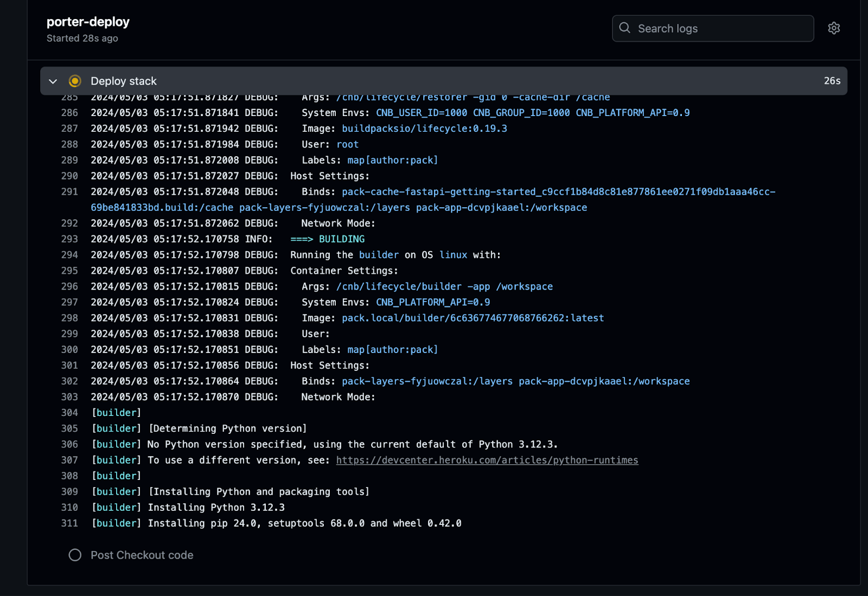Click '/cnb/lifecycle/builder -app /workspace' args text
The height and width of the screenshot is (596, 868).
pyautogui.click(x=444, y=286)
